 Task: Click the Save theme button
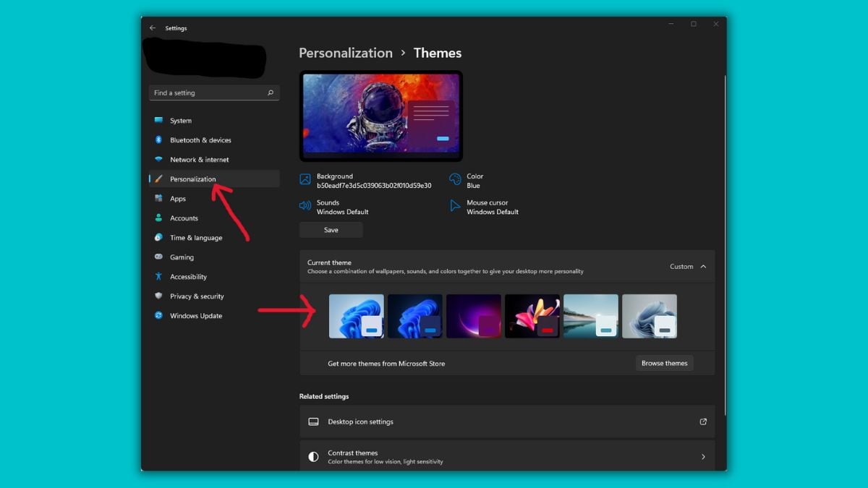click(x=331, y=230)
